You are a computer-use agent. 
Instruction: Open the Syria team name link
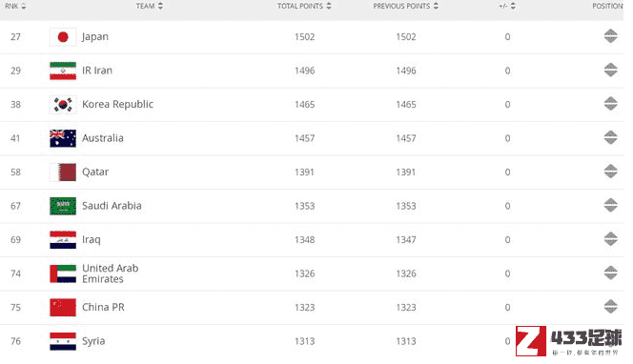click(x=93, y=341)
